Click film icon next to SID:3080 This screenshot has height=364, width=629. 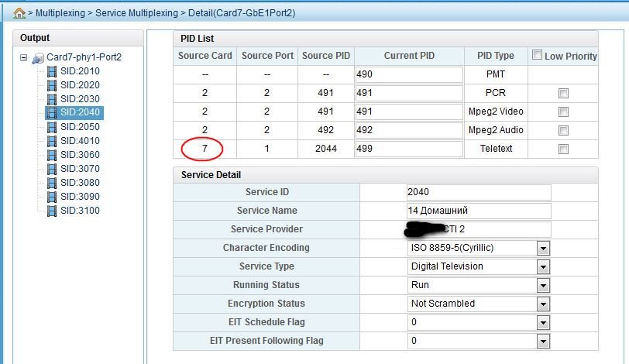pyautogui.click(x=52, y=183)
